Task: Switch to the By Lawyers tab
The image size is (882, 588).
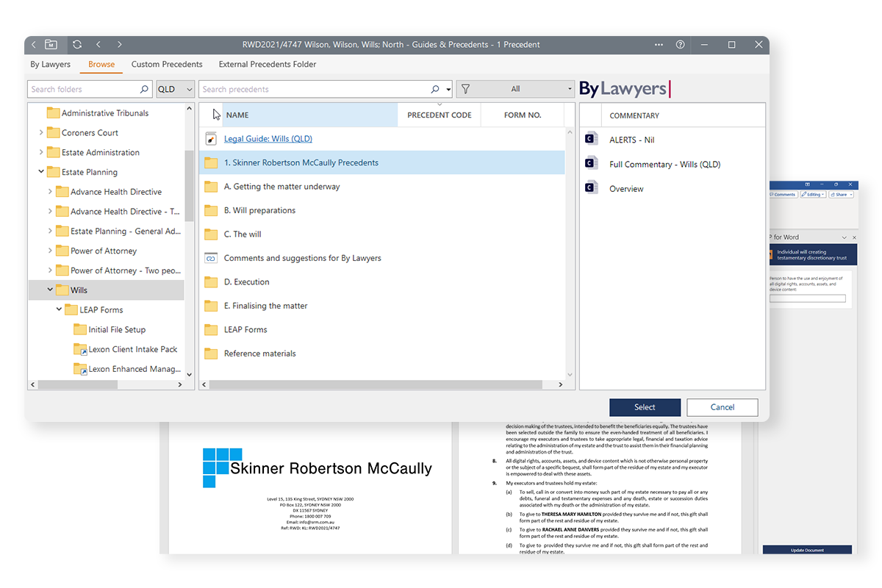Action: click(51, 65)
